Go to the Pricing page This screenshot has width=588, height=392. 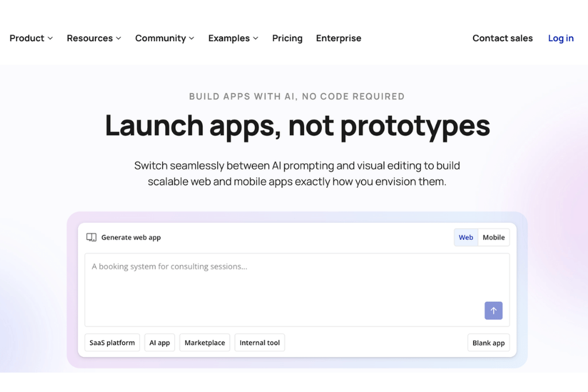[287, 39]
